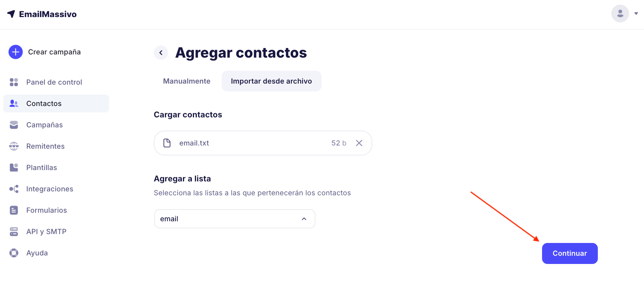Click the blue plus Crear campaña icon
Screen dimensions: 644x307
pos(16,52)
